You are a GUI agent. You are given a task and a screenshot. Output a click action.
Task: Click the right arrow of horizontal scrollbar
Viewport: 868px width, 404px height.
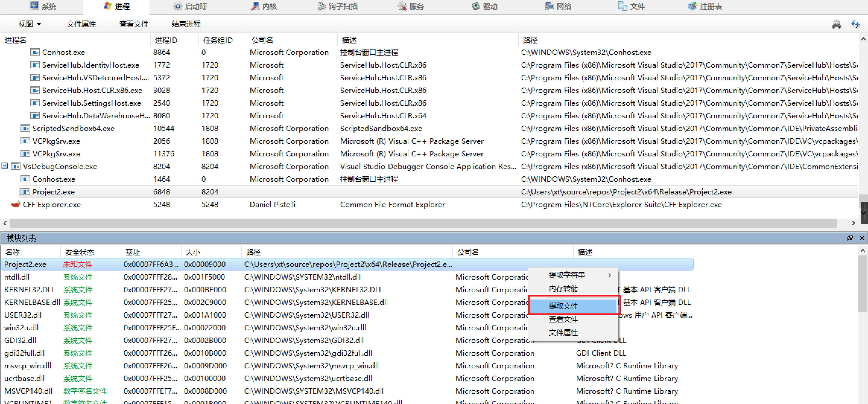point(853,223)
